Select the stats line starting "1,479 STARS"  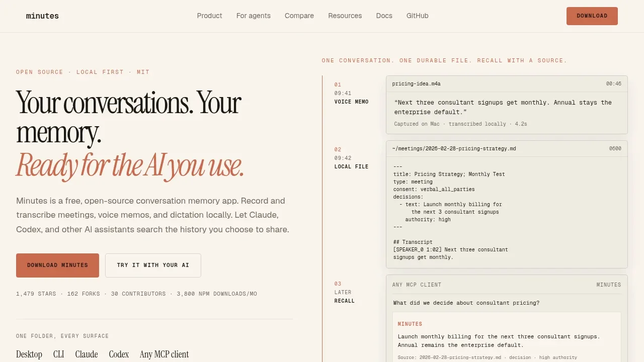(x=136, y=294)
